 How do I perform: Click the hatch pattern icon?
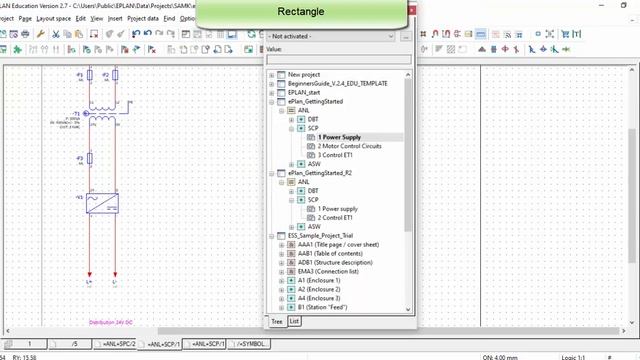click(451, 50)
